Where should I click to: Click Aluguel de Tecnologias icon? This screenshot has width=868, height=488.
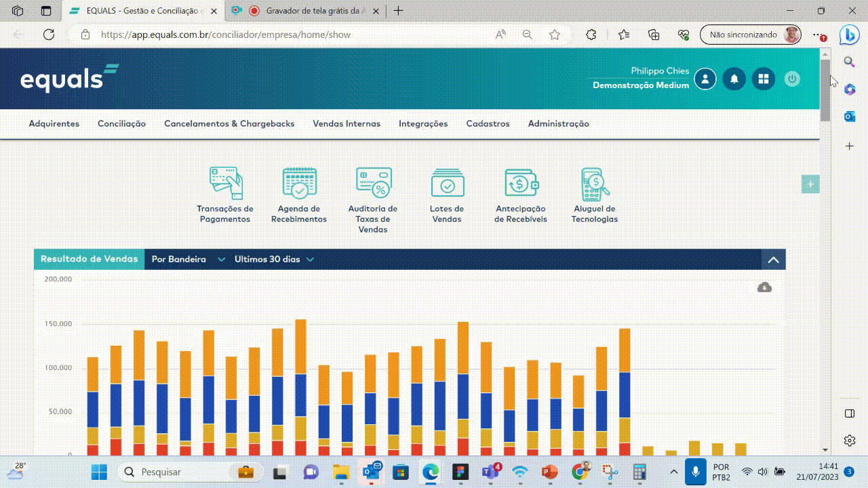(x=595, y=183)
